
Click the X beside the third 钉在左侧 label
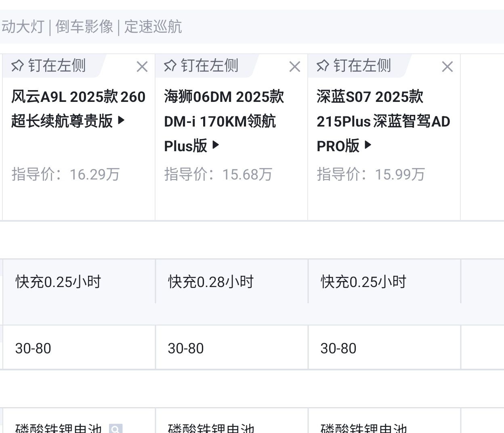tap(447, 66)
